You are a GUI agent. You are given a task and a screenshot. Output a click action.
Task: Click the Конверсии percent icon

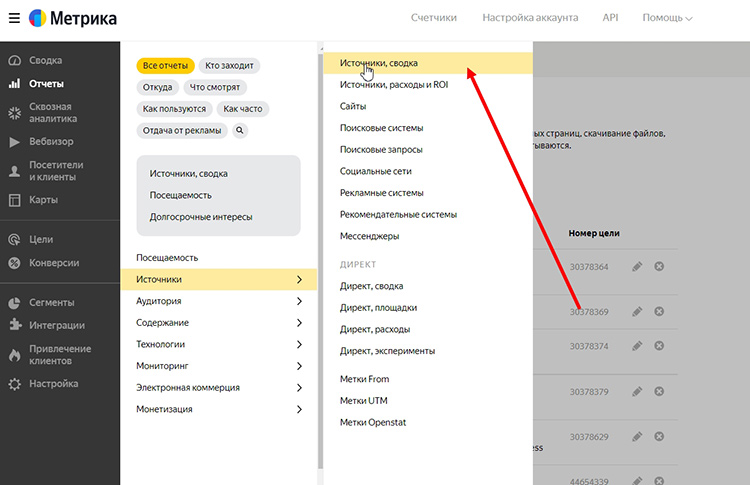coord(15,263)
